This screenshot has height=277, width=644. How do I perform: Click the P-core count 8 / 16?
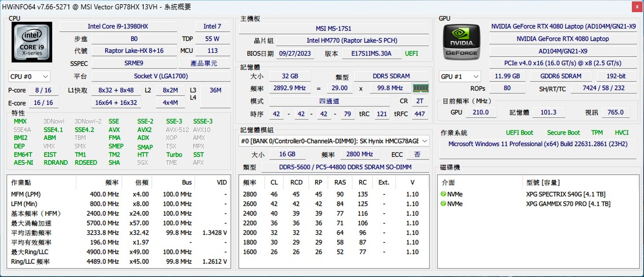tap(43, 90)
